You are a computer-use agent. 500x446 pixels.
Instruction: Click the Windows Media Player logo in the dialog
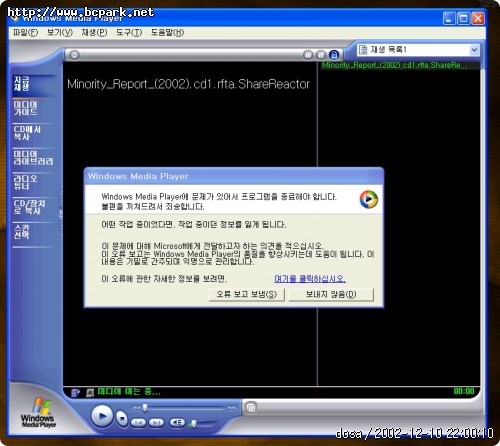pyautogui.click(x=369, y=199)
